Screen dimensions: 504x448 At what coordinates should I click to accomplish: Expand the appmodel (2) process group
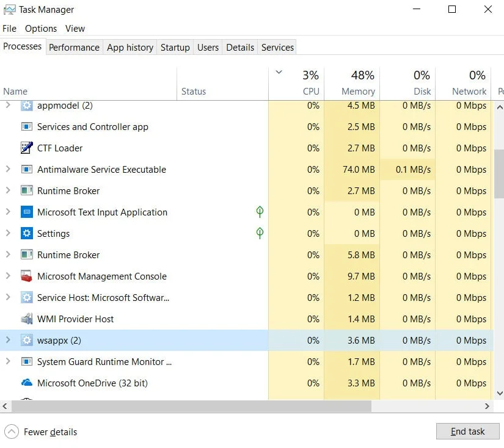8,105
